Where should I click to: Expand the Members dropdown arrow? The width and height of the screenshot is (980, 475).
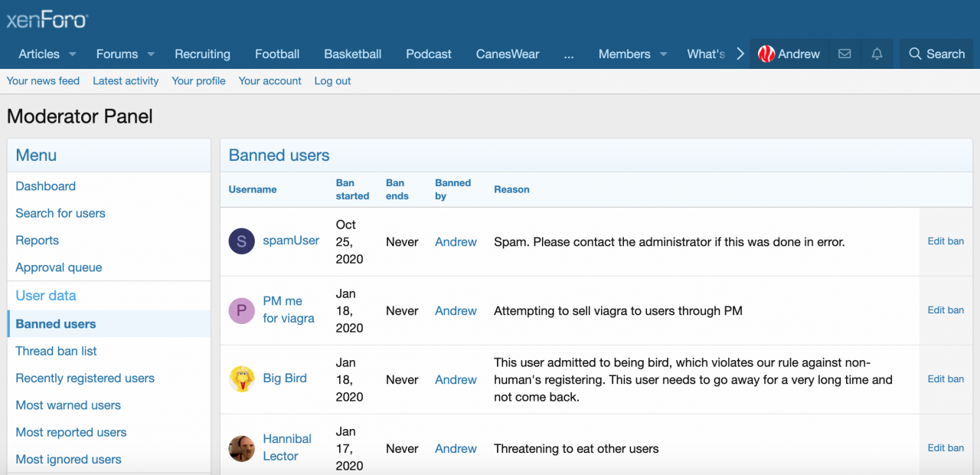pyautogui.click(x=663, y=54)
